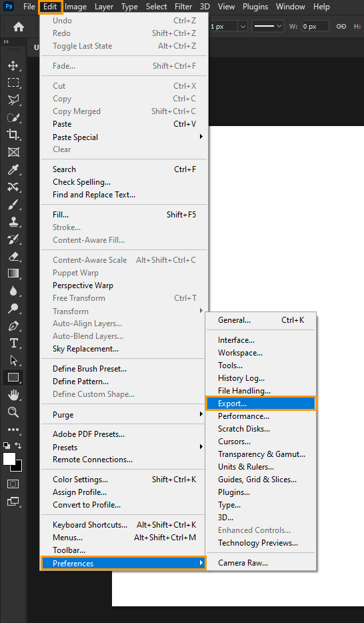Expand the Presets submenu
Screen dimensions: 364x623
click(124, 447)
